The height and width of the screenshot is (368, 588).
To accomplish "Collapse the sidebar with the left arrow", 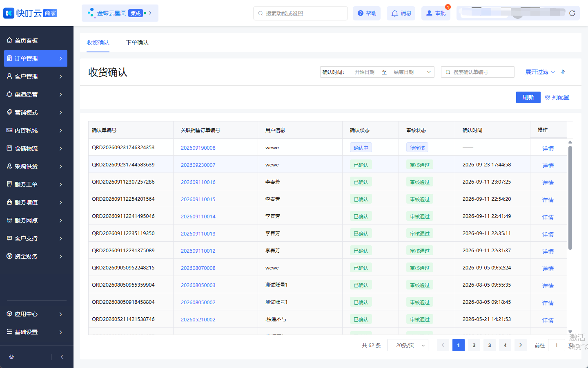I will point(62,357).
